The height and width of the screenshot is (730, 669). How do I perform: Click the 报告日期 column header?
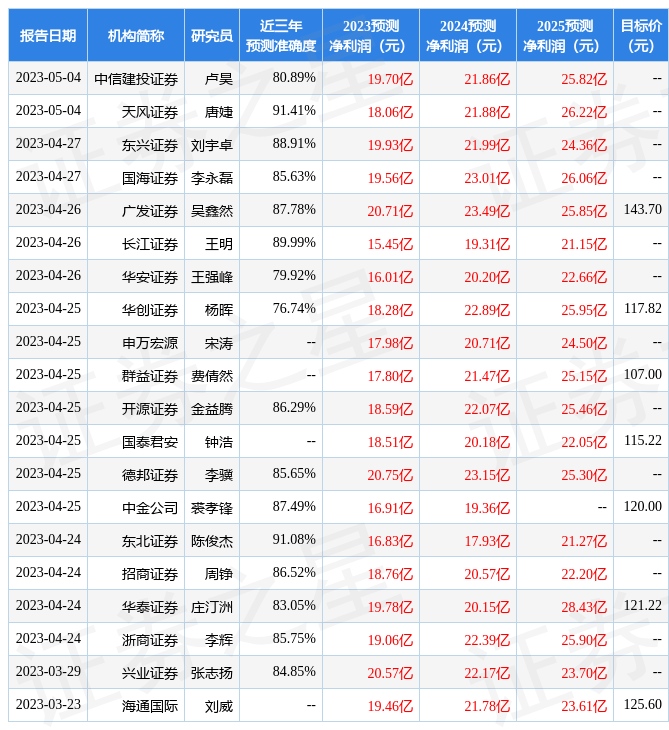pos(48,35)
